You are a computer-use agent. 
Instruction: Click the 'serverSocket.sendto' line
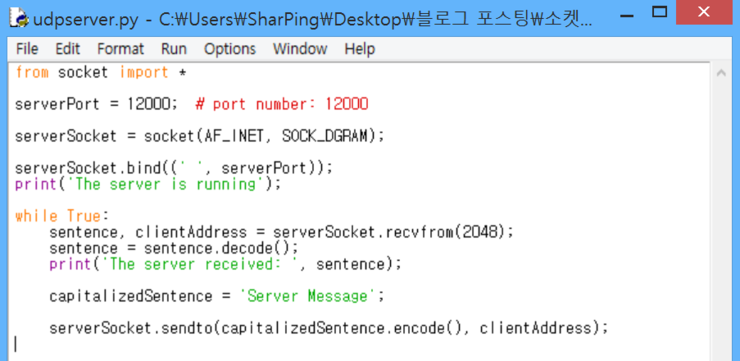(x=328, y=328)
